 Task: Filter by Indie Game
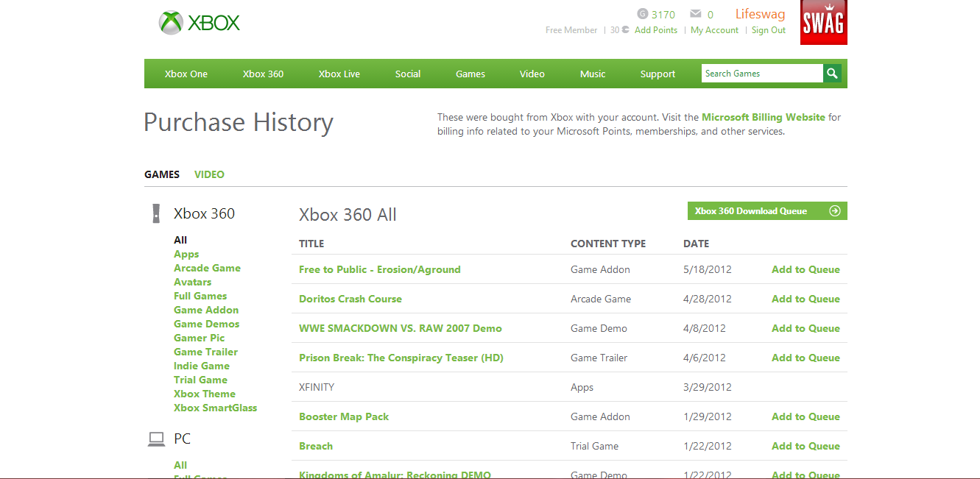[202, 366]
